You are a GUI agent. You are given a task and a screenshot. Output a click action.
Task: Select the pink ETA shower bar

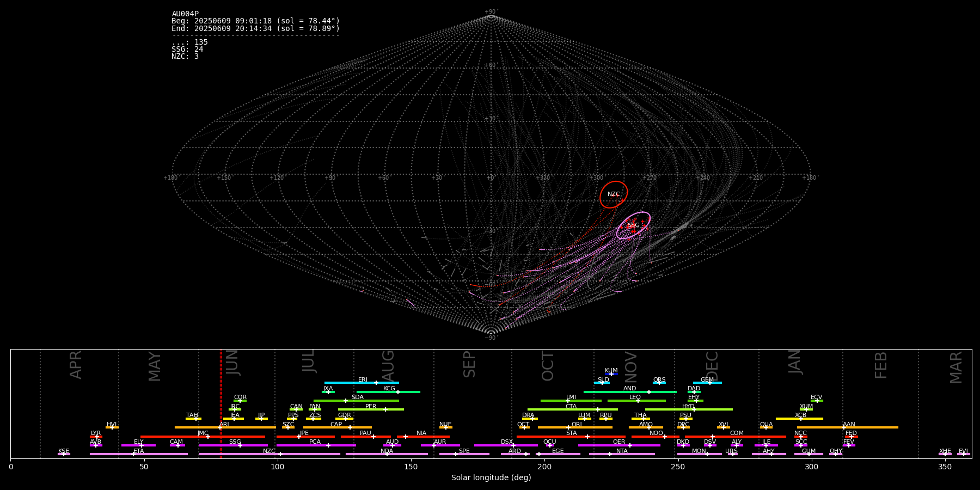(138, 454)
